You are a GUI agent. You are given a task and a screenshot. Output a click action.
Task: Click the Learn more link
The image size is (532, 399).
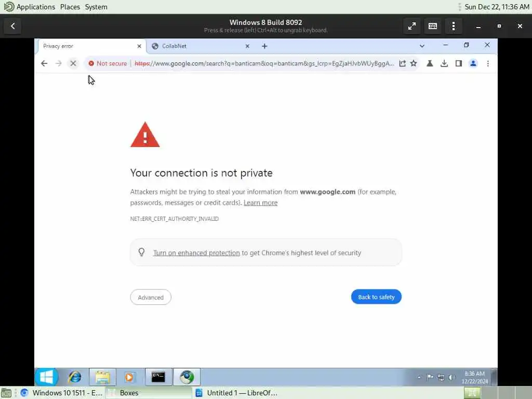(261, 203)
